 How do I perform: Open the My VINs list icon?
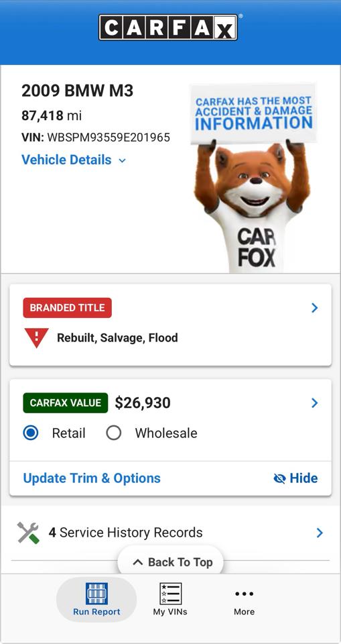[x=170, y=594]
